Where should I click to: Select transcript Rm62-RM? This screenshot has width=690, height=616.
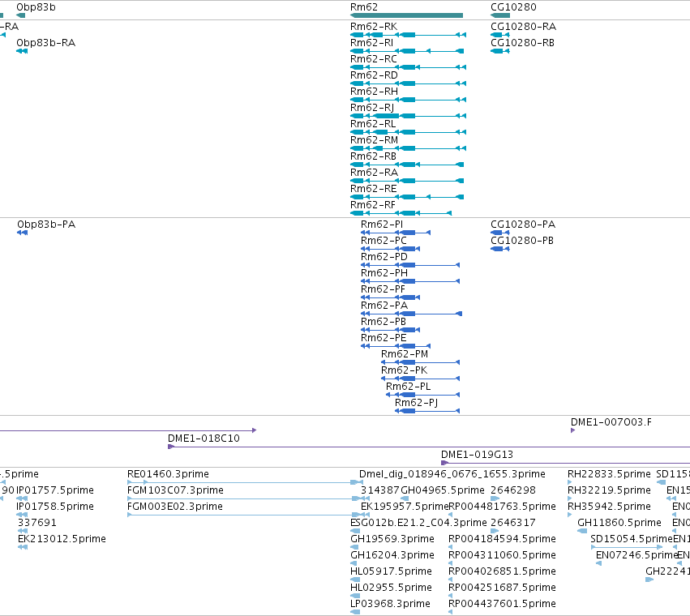[x=408, y=148]
